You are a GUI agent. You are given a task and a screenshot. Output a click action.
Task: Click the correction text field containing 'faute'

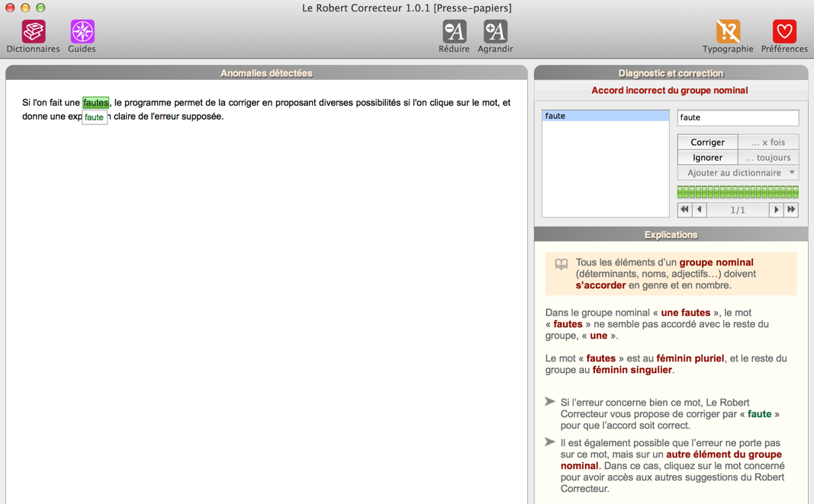(738, 117)
